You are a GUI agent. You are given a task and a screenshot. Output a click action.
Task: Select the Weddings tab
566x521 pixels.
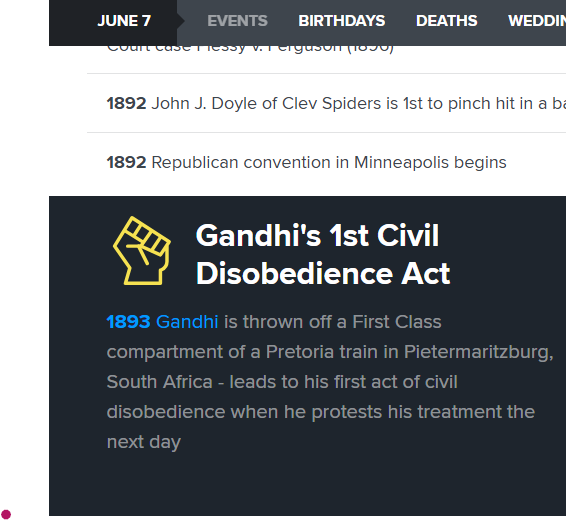(537, 21)
